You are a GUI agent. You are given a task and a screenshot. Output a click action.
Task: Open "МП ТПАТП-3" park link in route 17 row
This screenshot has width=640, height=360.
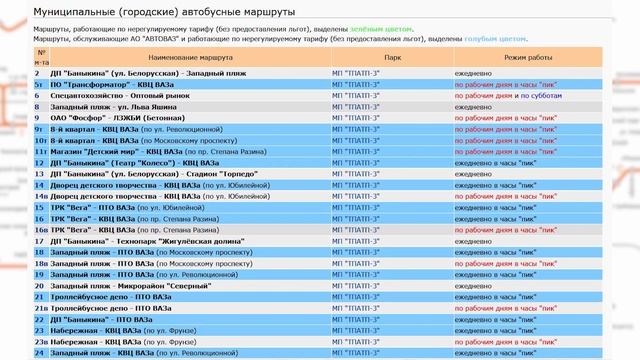click(x=356, y=241)
